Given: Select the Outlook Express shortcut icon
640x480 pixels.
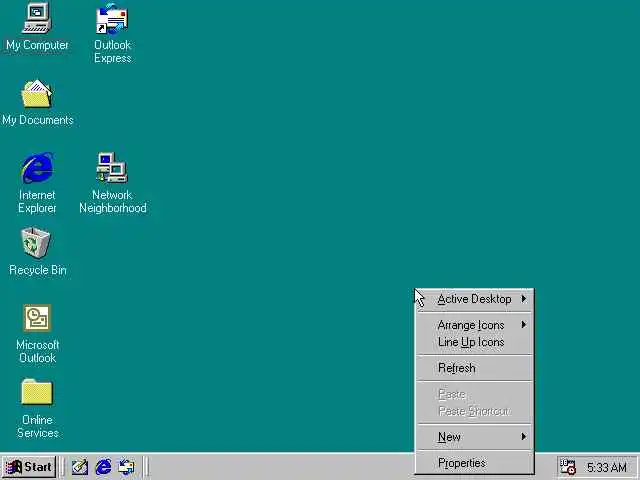Looking at the screenshot, I should (x=112, y=18).
